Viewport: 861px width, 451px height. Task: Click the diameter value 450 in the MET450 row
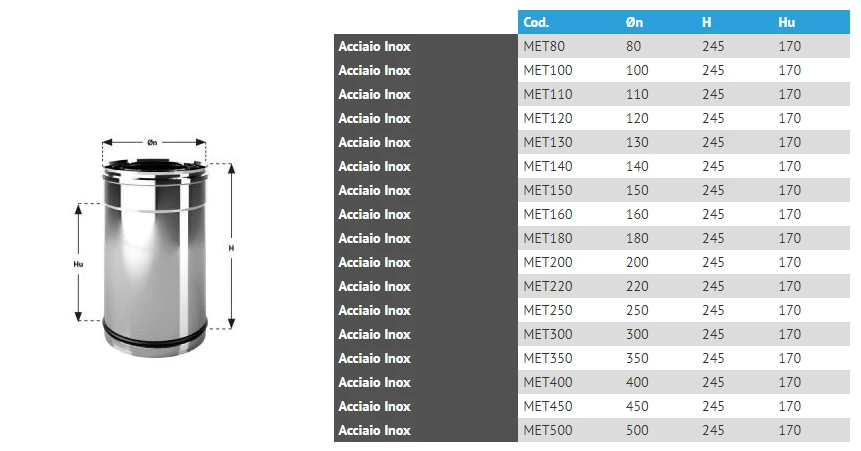[637, 406]
